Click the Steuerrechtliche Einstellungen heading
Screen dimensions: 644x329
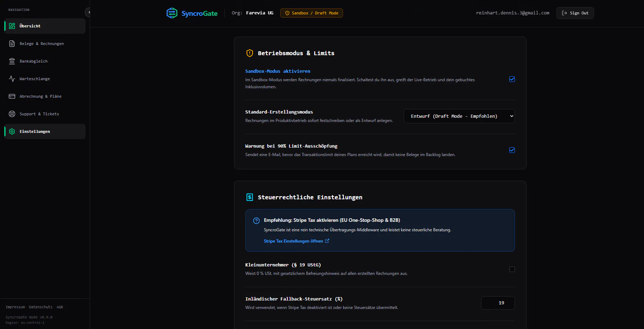[310, 197]
